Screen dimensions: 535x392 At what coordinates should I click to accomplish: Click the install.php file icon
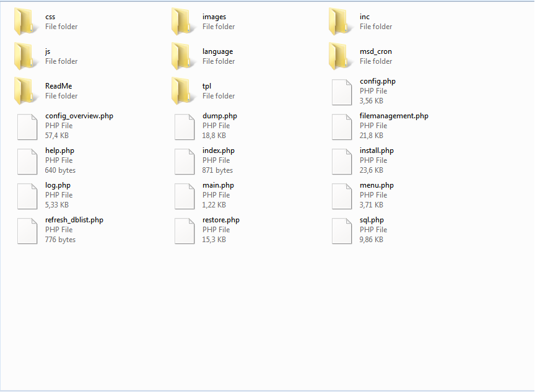[x=342, y=162]
